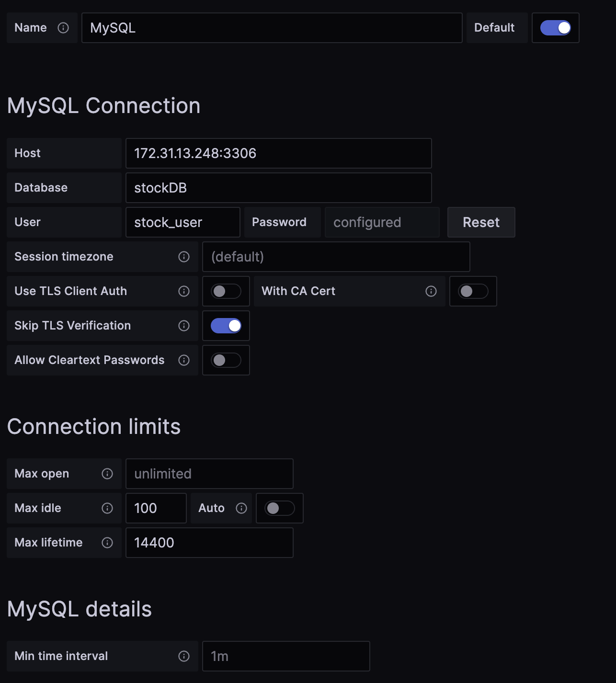Click the Max idle field showing 100
616x683 pixels.
(x=156, y=508)
